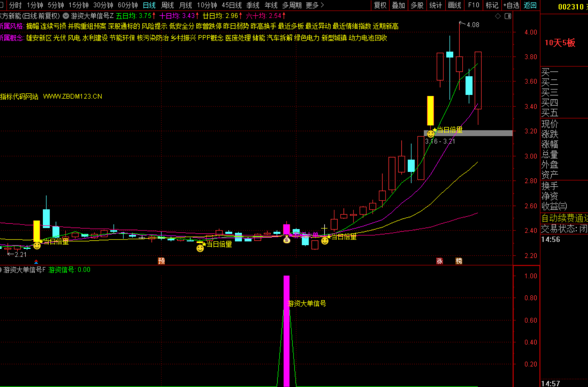The width and height of the screenshot is (588, 387).
Task: Toggle the 游资大单信号Z indicator circle button
Action: pyautogui.click(x=66, y=16)
